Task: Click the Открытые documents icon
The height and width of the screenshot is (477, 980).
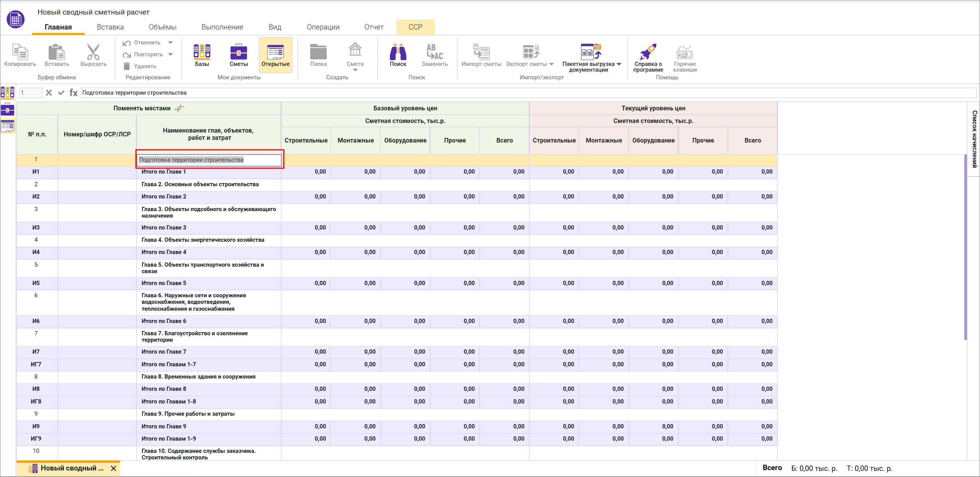Action: pos(275,52)
